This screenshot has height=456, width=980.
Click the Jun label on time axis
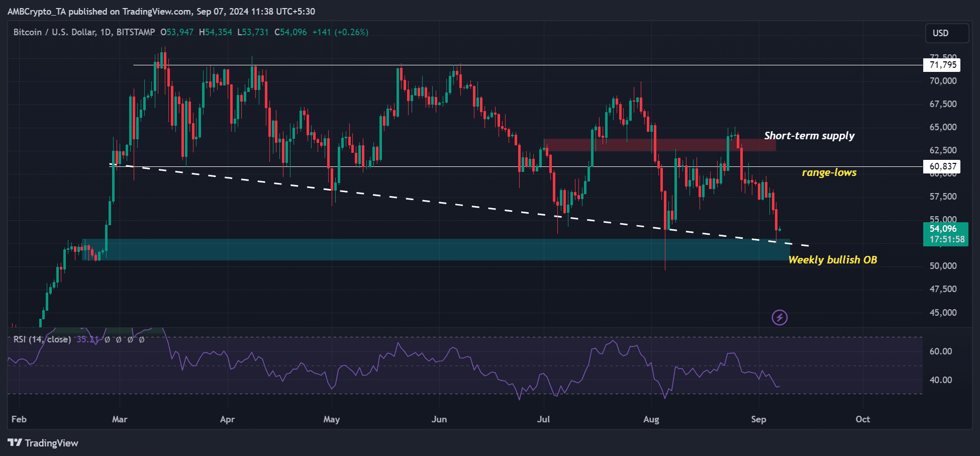pos(439,419)
